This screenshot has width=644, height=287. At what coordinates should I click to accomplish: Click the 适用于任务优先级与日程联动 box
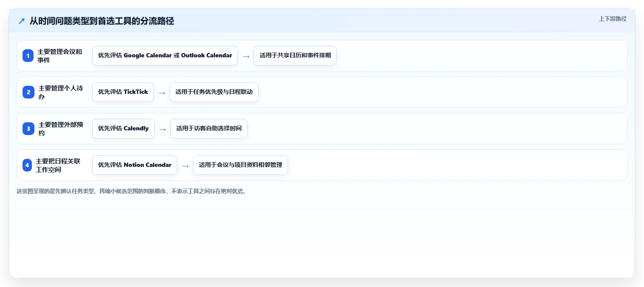coord(214,92)
